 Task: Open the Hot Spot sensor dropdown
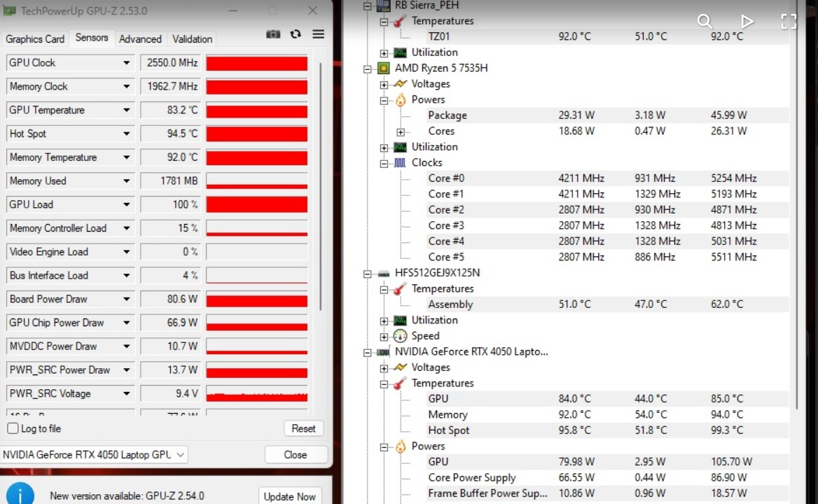pos(126,134)
